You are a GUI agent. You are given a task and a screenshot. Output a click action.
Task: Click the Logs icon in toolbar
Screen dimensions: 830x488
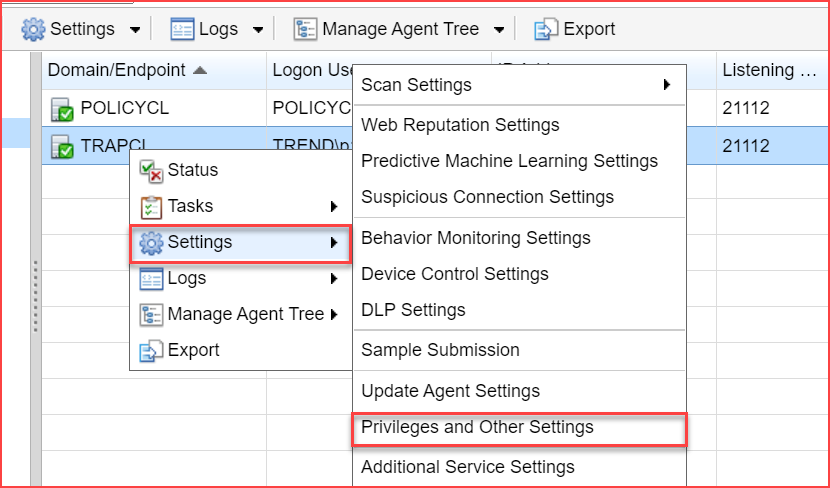(182, 29)
